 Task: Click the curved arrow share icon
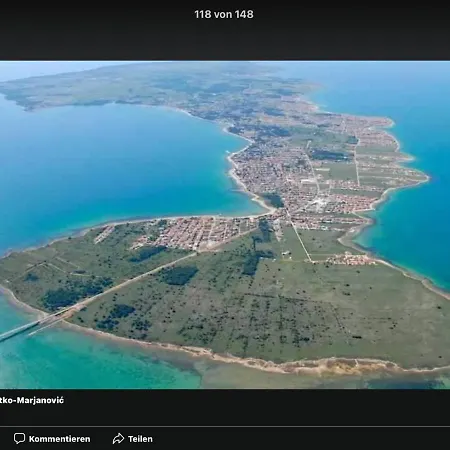(118, 438)
